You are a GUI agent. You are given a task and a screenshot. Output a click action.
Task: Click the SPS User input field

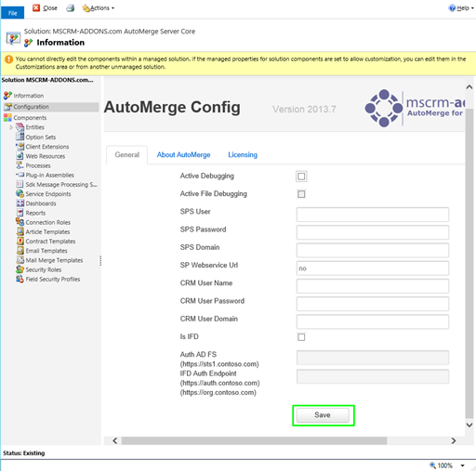tap(373, 215)
